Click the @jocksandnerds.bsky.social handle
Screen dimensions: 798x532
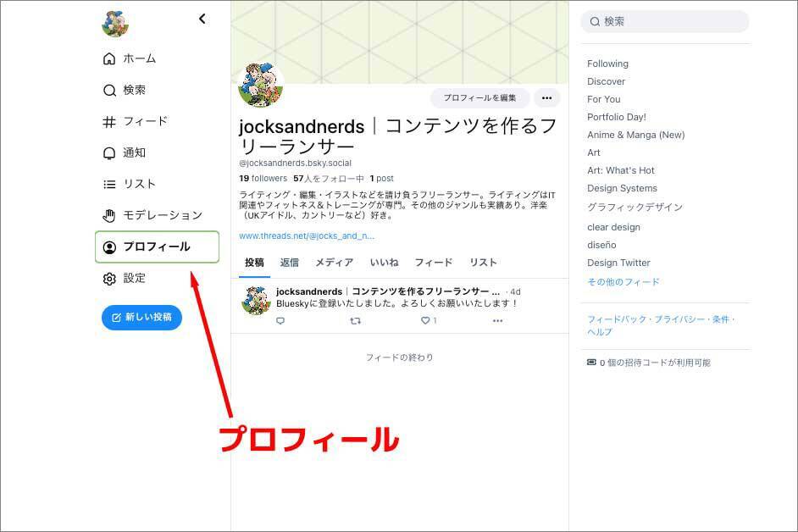295,163
